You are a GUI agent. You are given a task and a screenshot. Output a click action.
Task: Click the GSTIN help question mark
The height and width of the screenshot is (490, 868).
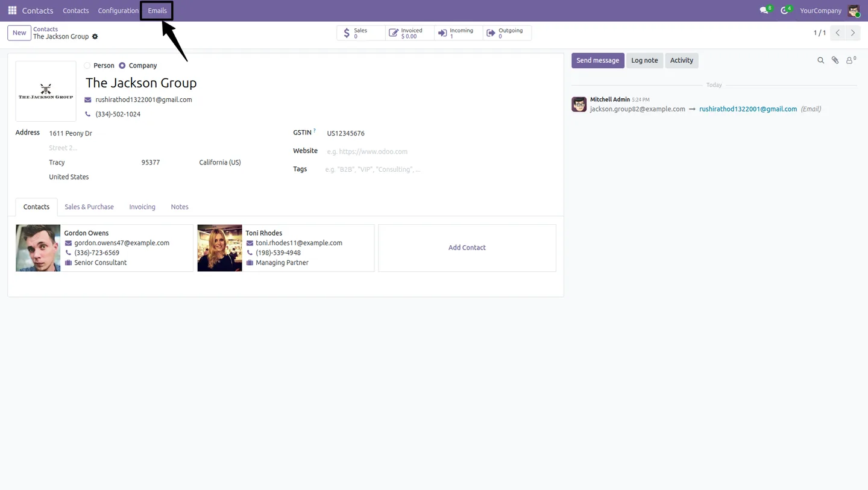(315, 130)
